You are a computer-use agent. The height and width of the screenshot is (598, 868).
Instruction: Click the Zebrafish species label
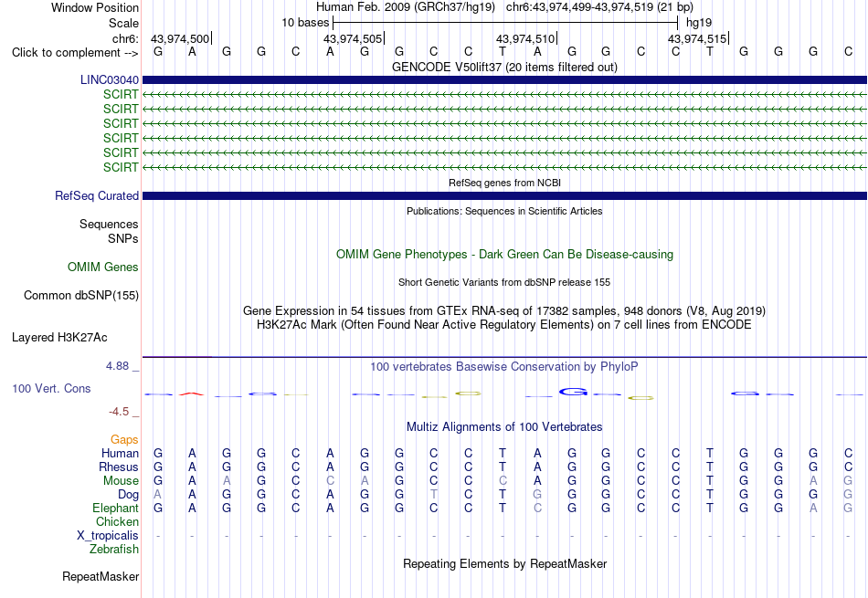[114, 550]
